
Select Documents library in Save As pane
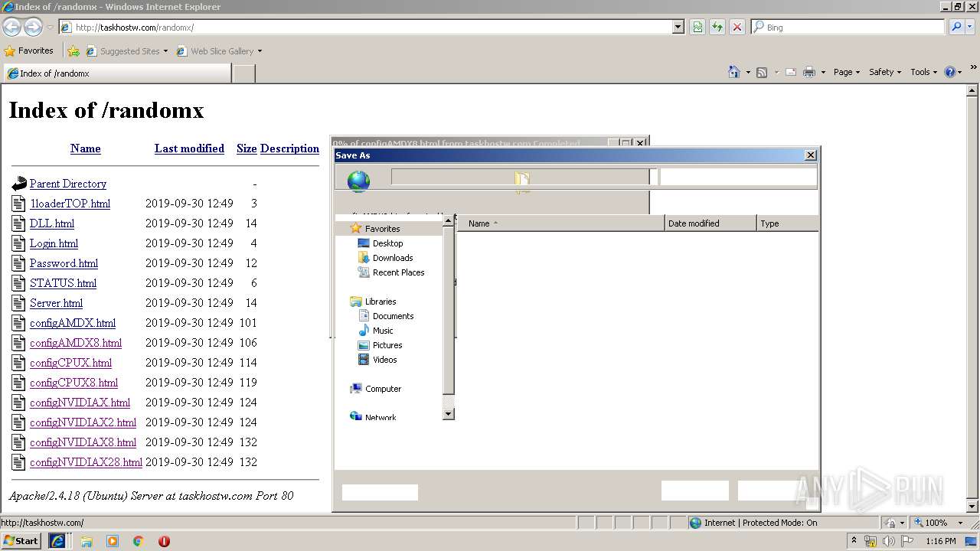(393, 316)
